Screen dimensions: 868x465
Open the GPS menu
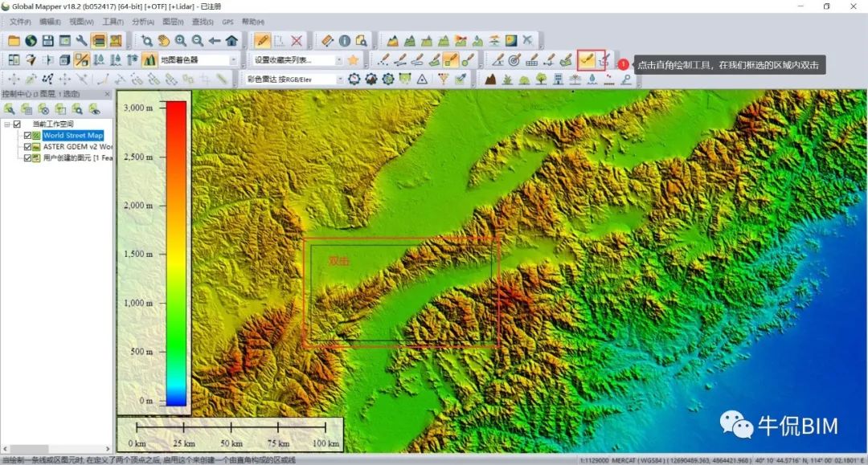point(227,22)
